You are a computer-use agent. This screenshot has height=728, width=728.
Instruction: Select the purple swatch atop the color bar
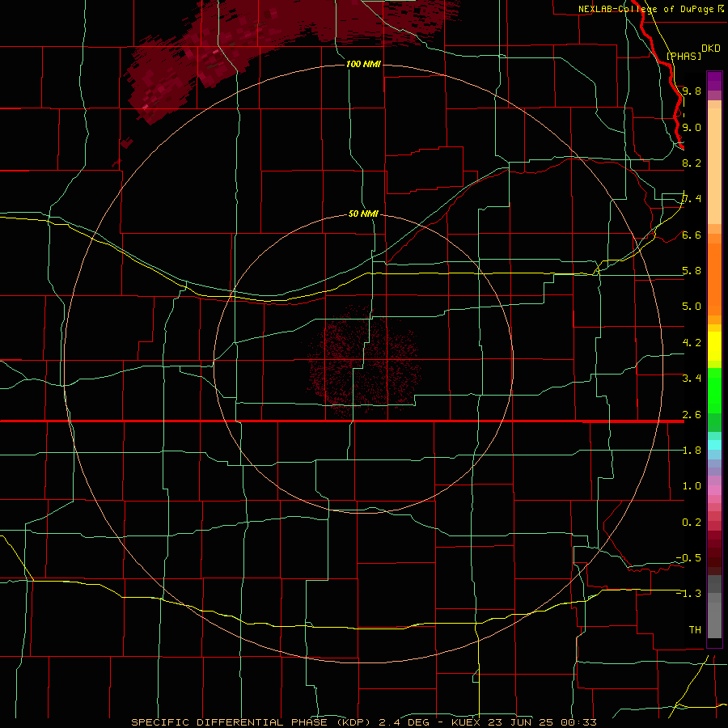[x=714, y=81]
